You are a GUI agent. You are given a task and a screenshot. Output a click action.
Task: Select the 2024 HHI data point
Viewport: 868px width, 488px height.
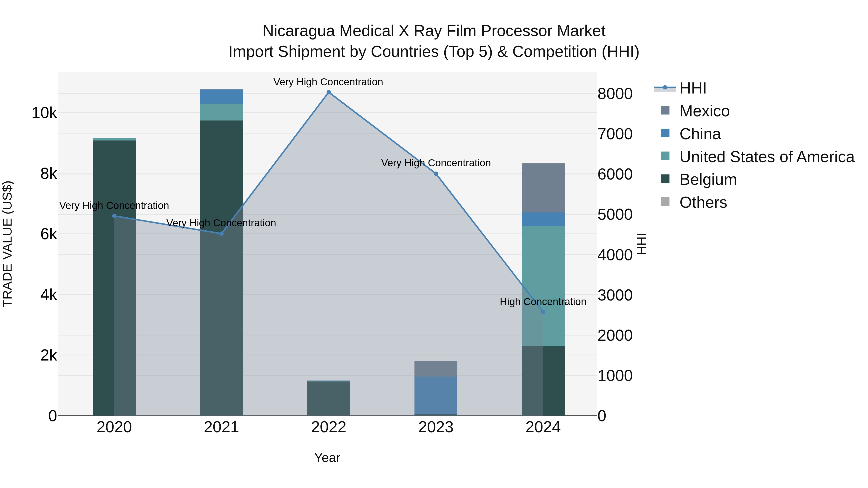[x=543, y=312]
